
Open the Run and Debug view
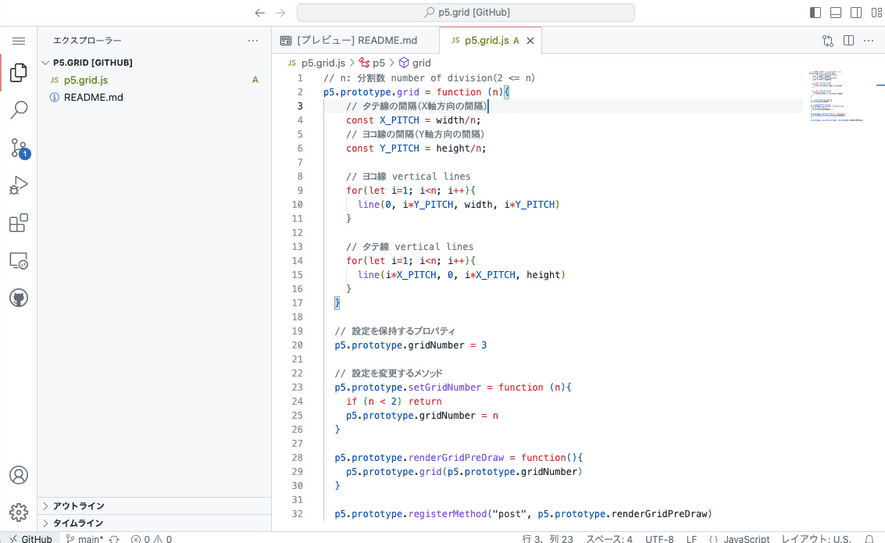point(18,186)
